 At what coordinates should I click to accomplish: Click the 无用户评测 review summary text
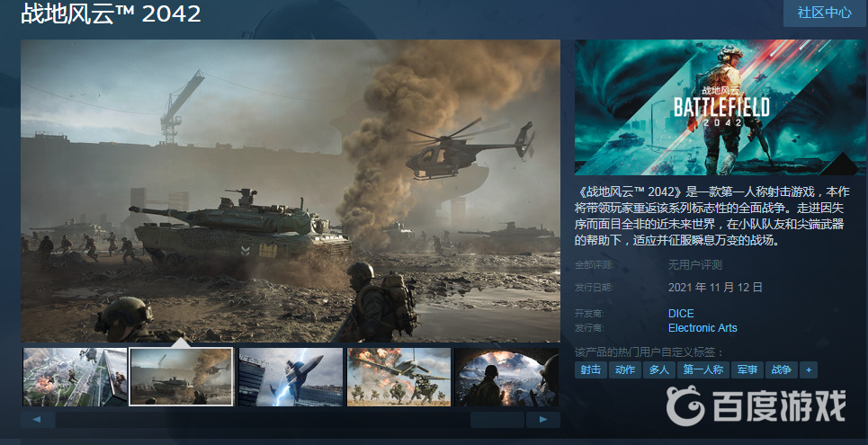[x=694, y=265]
